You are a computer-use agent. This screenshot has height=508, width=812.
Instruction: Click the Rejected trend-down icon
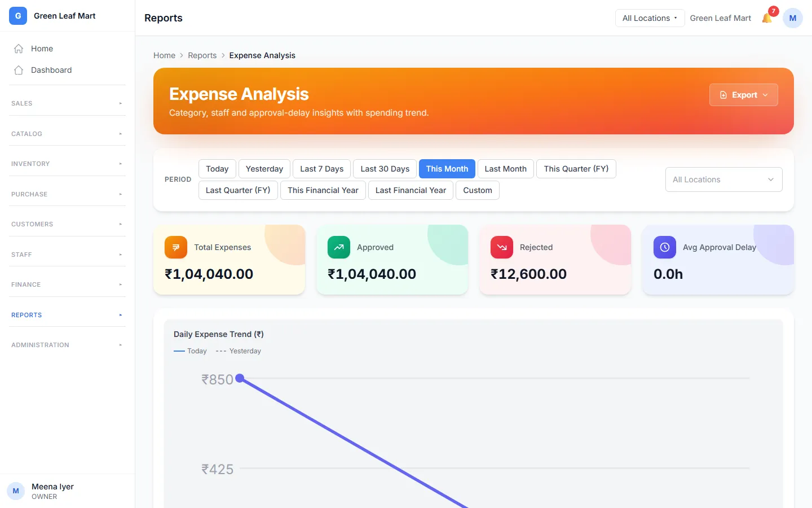pos(502,247)
